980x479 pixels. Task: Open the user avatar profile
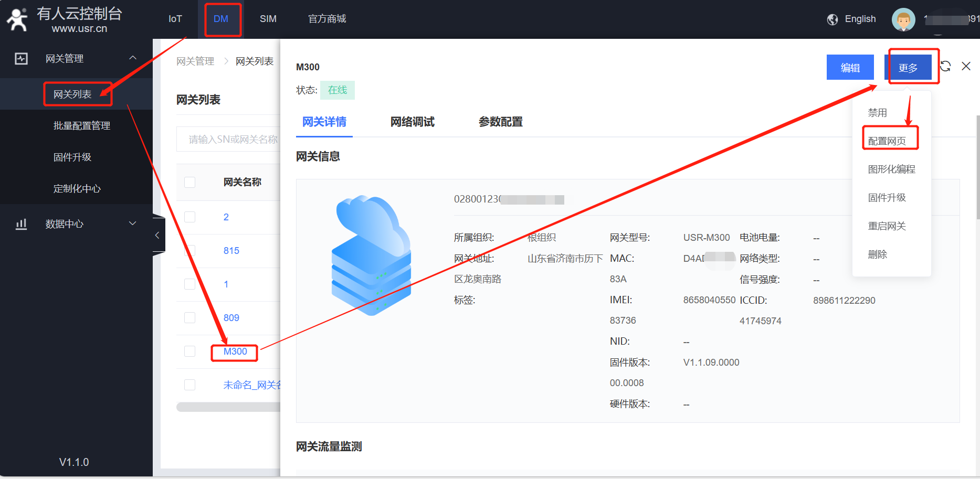pos(903,20)
